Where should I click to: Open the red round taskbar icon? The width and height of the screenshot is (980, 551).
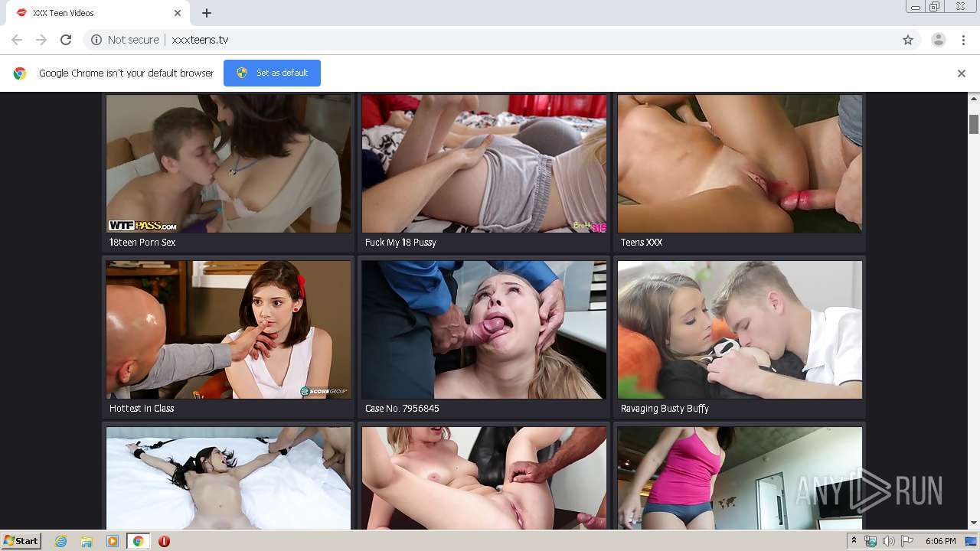tap(164, 541)
